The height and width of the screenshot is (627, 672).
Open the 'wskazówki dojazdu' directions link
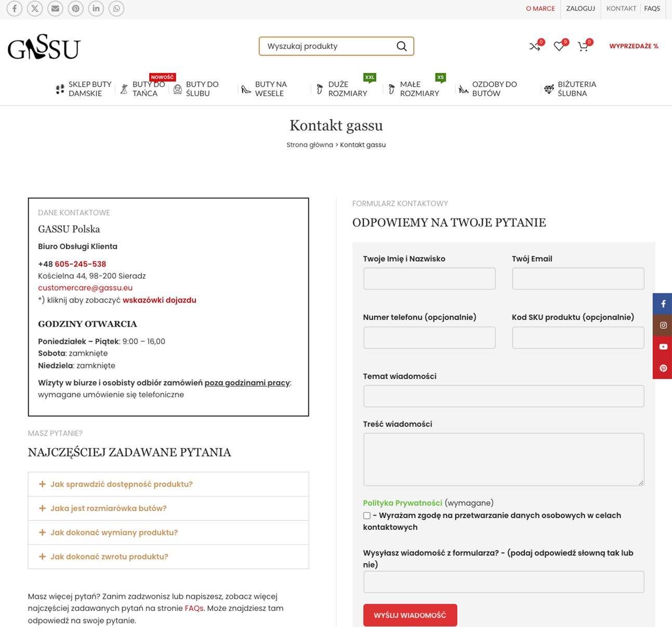pyautogui.click(x=160, y=301)
